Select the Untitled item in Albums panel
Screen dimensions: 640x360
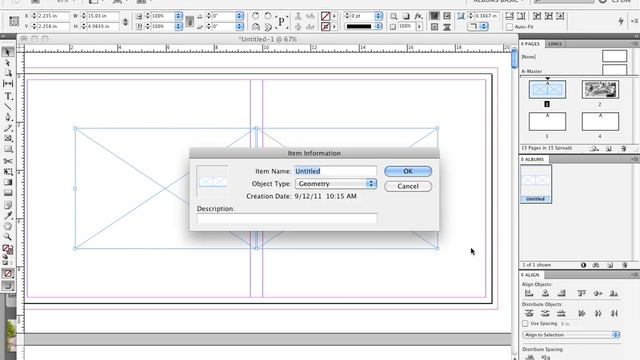pyautogui.click(x=536, y=184)
